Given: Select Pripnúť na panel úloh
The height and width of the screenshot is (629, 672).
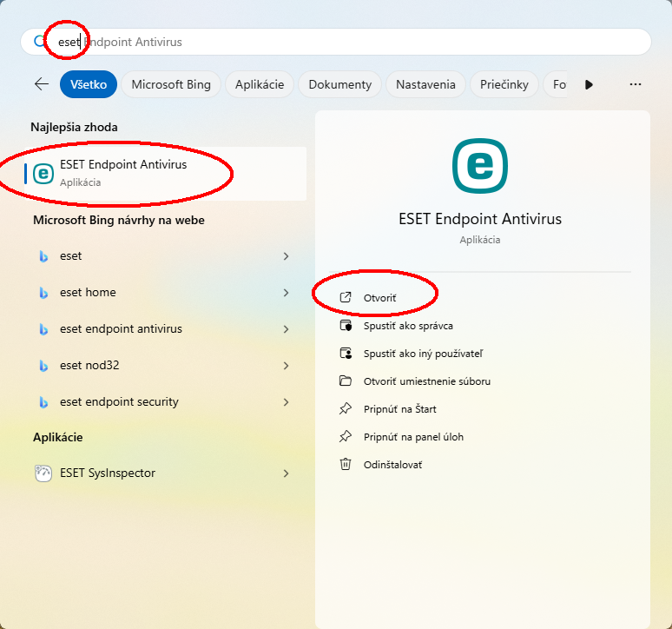Looking at the screenshot, I should 413,437.
